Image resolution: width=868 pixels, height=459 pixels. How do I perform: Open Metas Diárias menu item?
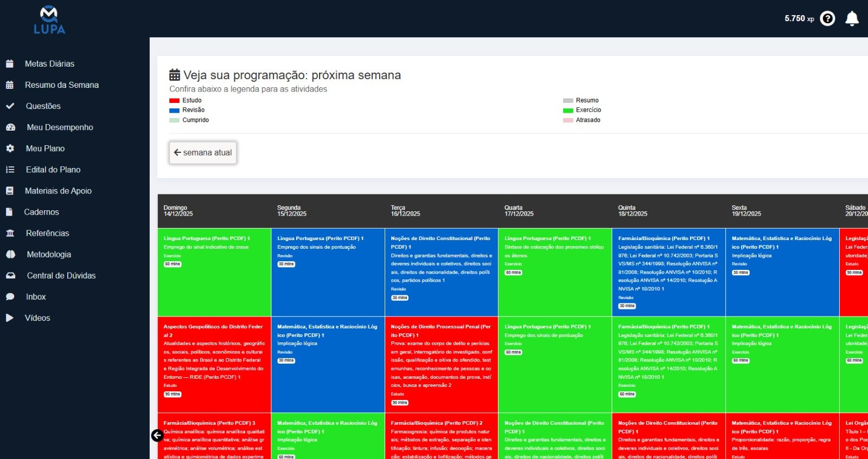[x=50, y=63]
